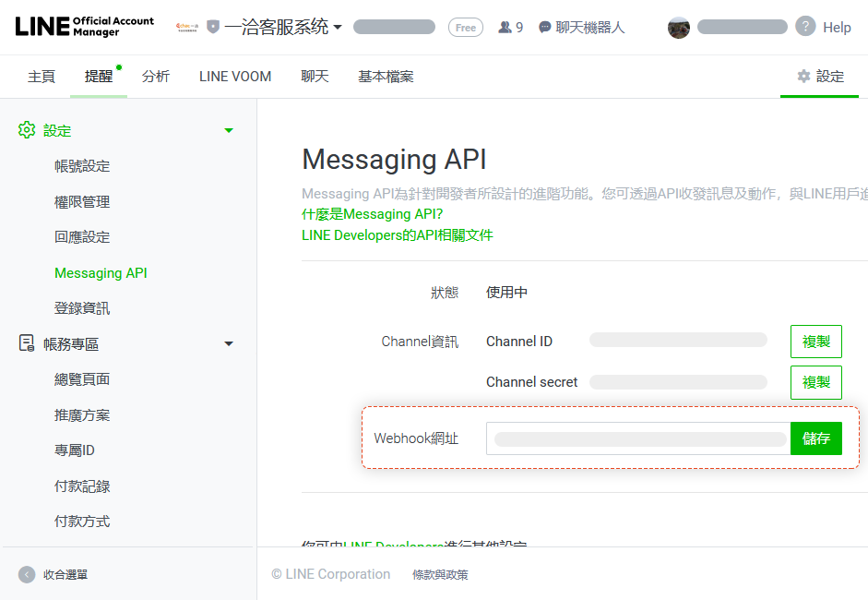Open the LINE Developers的API相關文件 link
This screenshot has height=600, width=868.
397,235
